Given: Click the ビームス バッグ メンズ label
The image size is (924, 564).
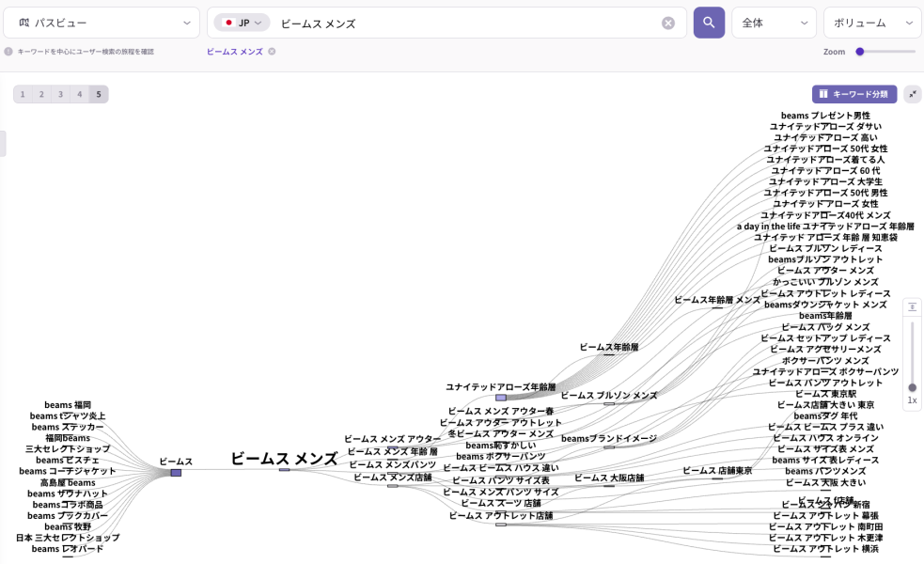Looking at the screenshot, I should [x=825, y=327].
